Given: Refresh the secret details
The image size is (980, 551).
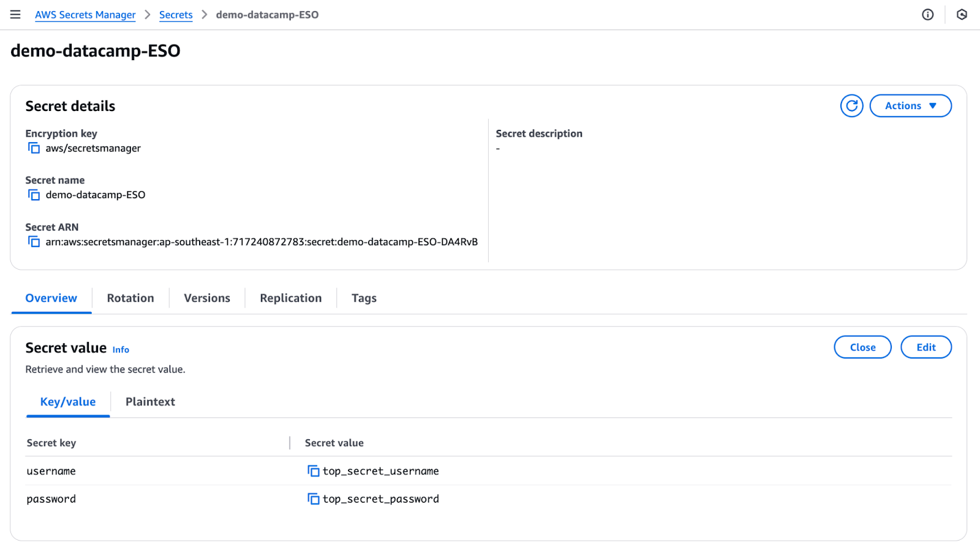Looking at the screenshot, I should pos(851,106).
